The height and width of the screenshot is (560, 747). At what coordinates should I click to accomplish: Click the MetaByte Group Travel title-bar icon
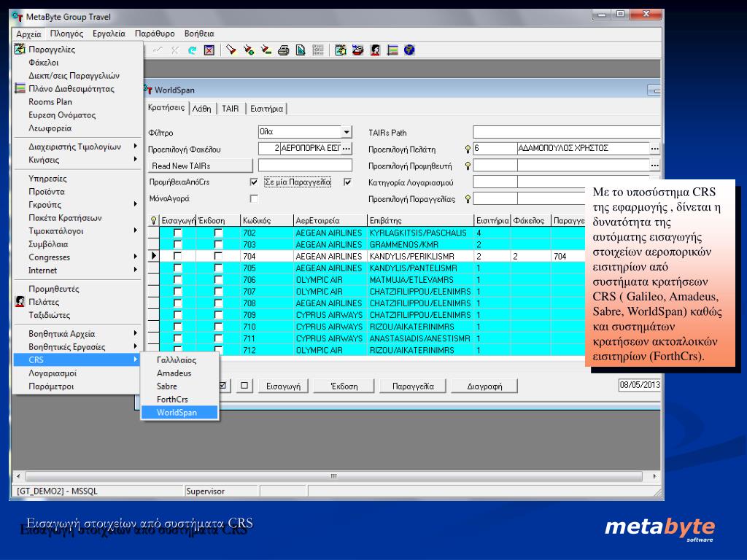(x=18, y=17)
